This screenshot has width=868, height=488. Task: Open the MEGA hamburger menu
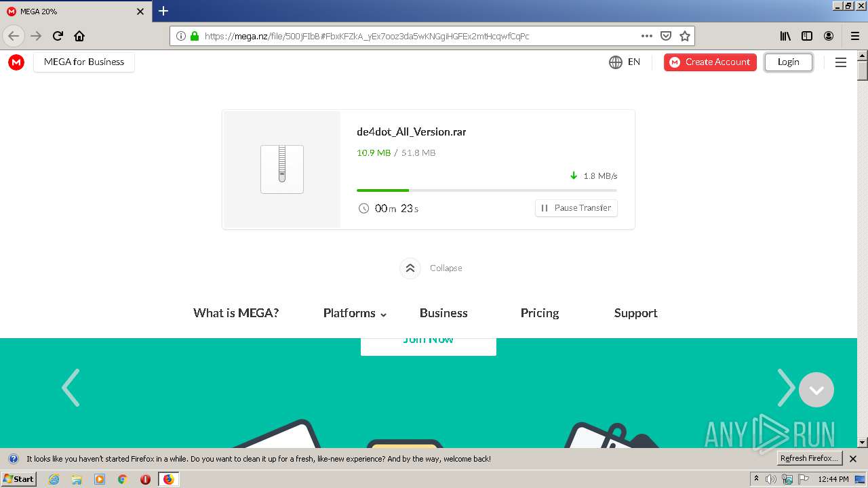[x=841, y=62]
